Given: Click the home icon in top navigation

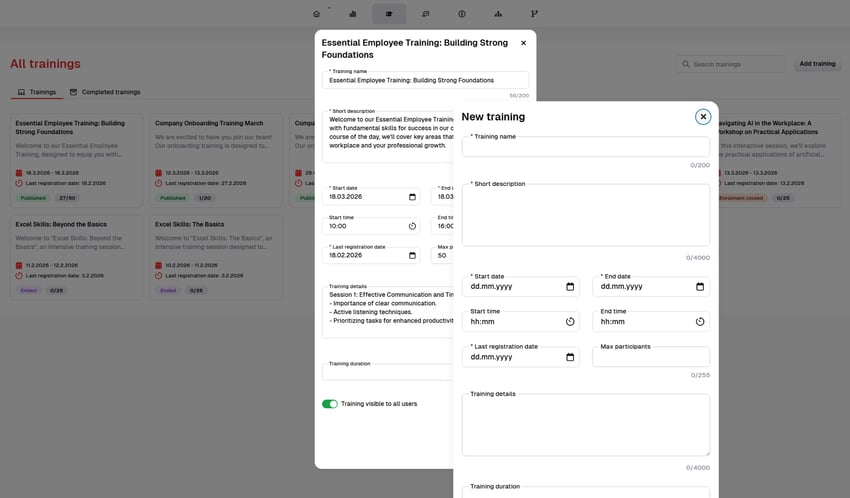Looking at the screenshot, I should (x=317, y=14).
